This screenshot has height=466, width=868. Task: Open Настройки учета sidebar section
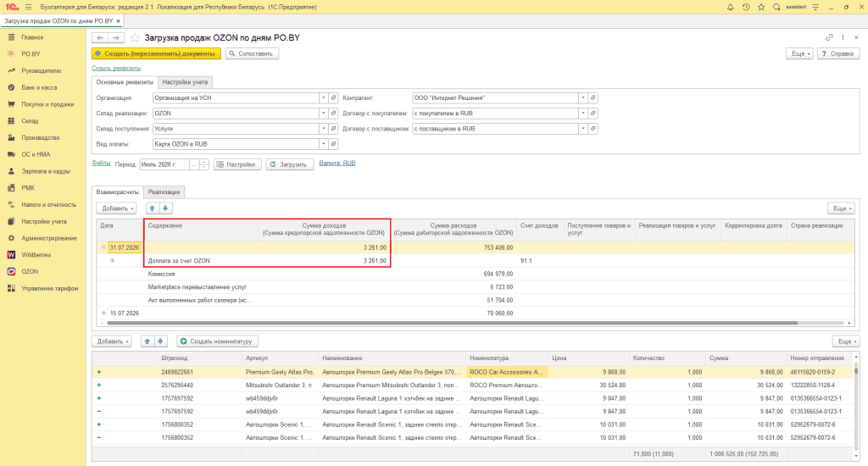(x=44, y=221)
